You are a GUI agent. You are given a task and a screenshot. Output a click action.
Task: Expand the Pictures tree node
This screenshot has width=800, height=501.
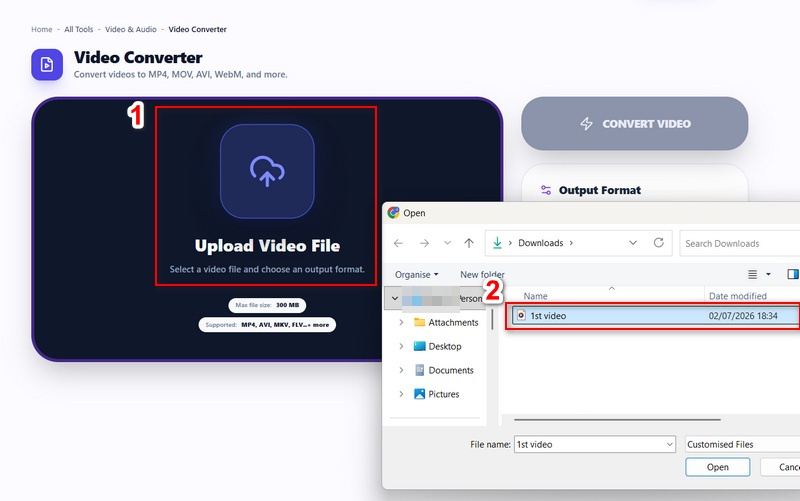[x=401, y=394]
